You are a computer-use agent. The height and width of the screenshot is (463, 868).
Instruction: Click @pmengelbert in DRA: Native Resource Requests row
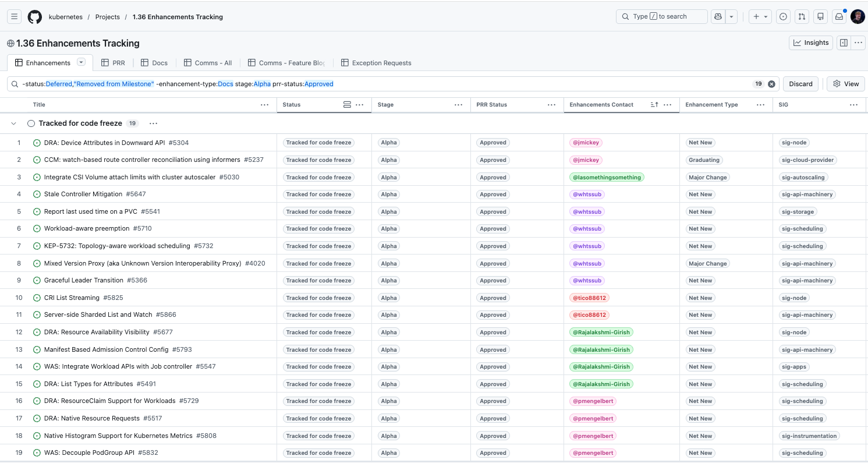coord(593,418)
